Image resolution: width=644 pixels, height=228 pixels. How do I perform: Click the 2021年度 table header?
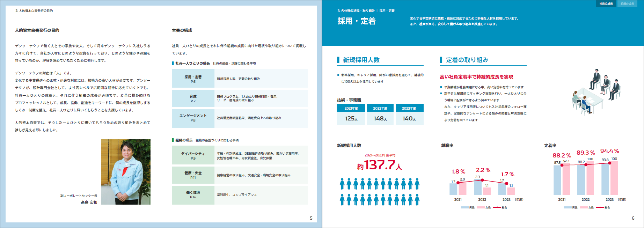point(351,108)
